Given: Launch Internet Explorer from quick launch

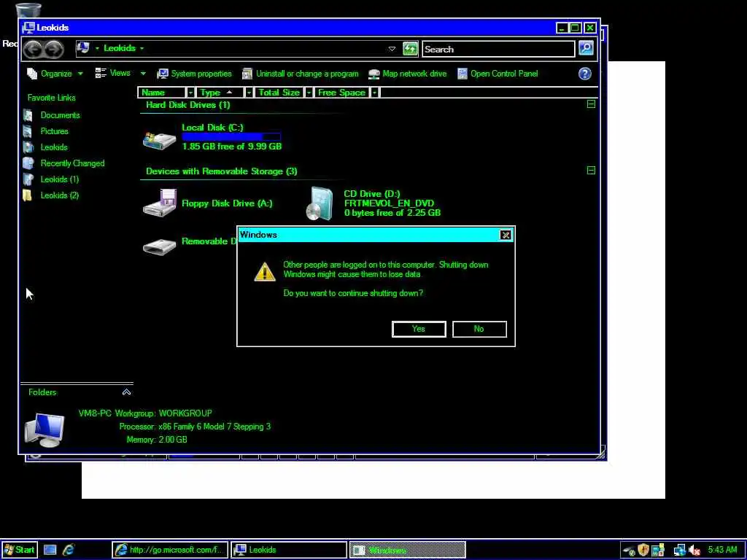Looking at the screenshot, I should click(x=69, y=550).
